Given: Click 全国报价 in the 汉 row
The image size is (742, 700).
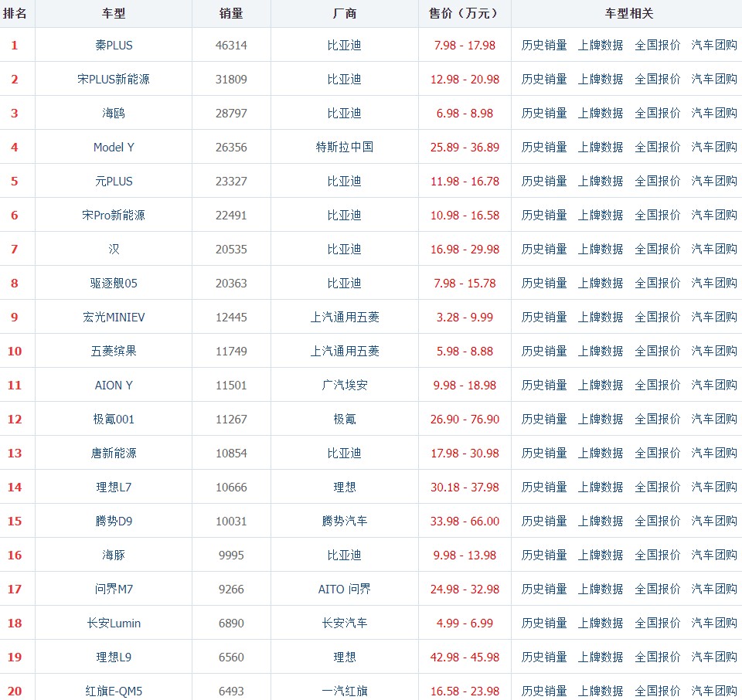Looking at the screenshot, I should [657, 250].
